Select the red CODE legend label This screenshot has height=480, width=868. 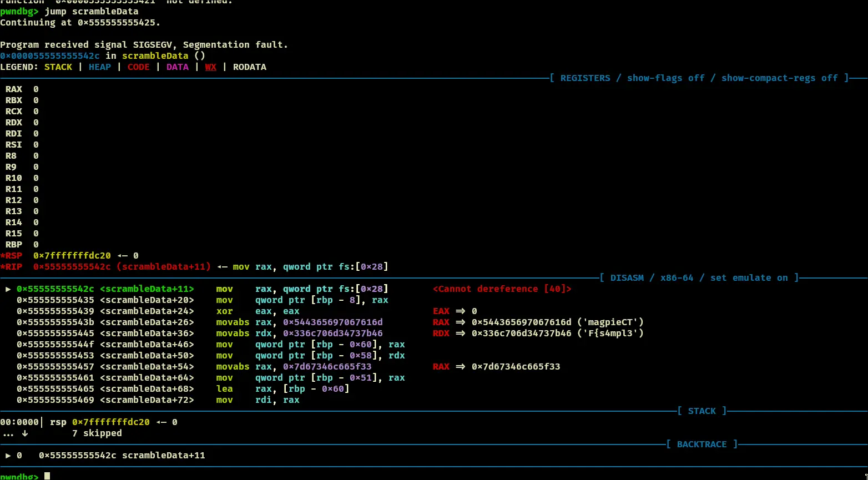point(138,67)
